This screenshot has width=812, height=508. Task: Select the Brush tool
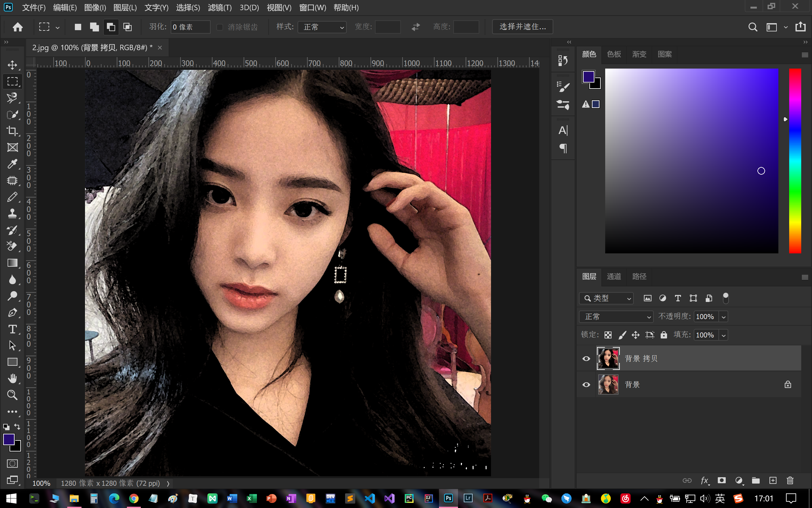click(12, 197)
